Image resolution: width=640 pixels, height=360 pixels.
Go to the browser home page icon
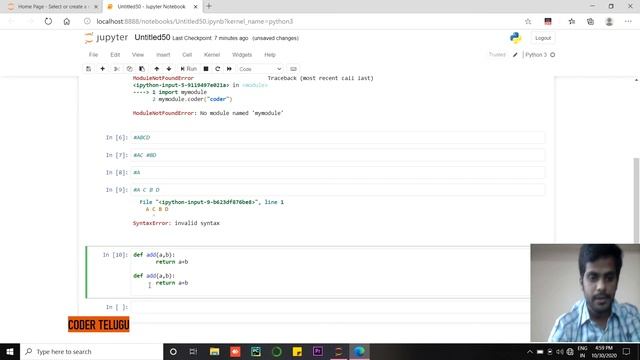click(67, 21)
